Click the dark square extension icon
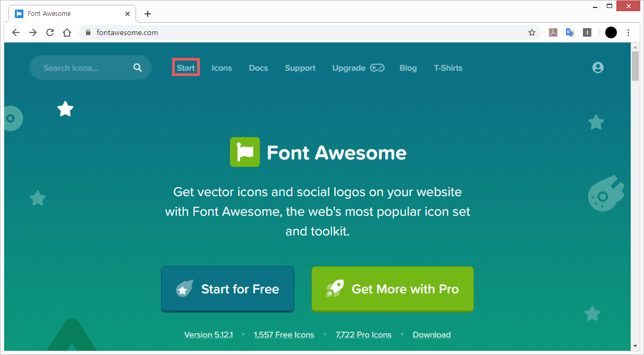Screen dimensions: 644x355 click(x=587, y=32)
